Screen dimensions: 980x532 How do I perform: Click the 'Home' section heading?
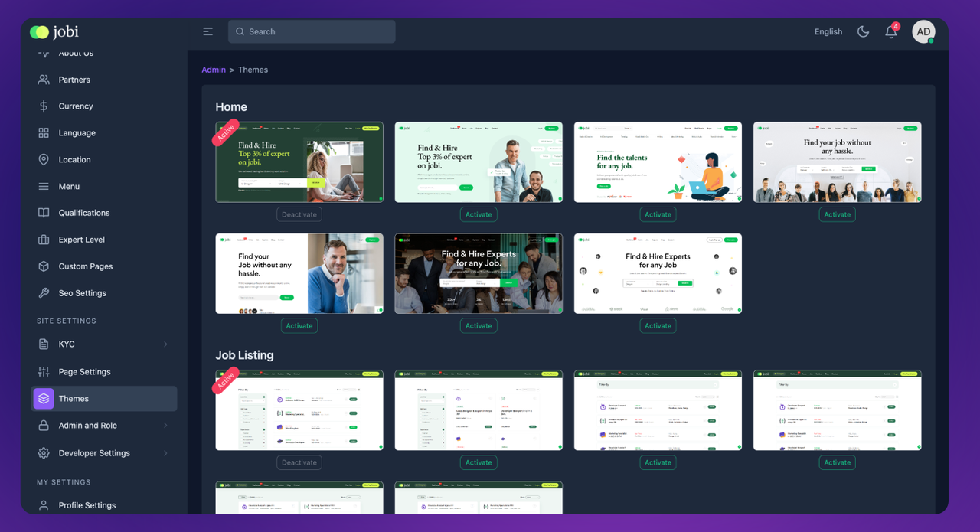point(231,107)
